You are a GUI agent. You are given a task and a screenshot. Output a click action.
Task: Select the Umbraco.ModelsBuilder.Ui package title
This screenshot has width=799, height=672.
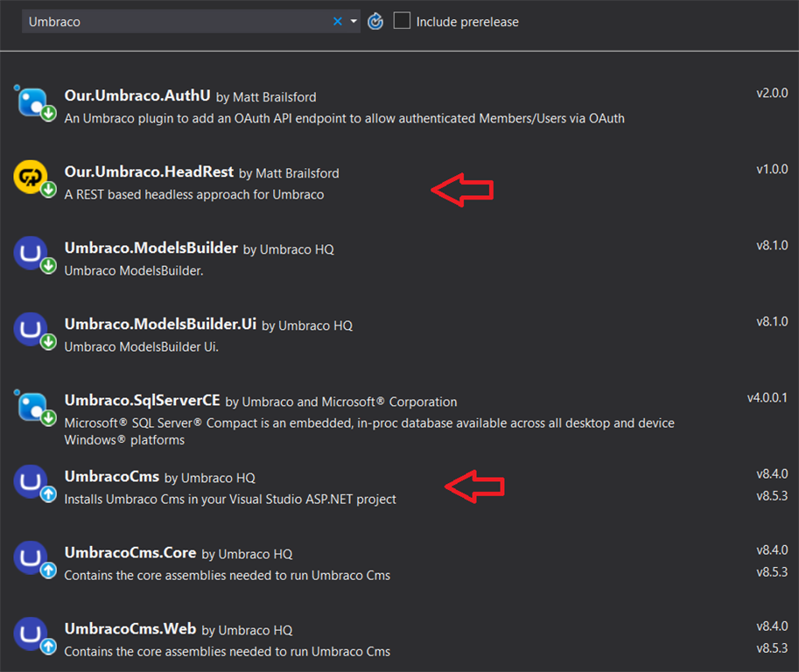[160, 324]
